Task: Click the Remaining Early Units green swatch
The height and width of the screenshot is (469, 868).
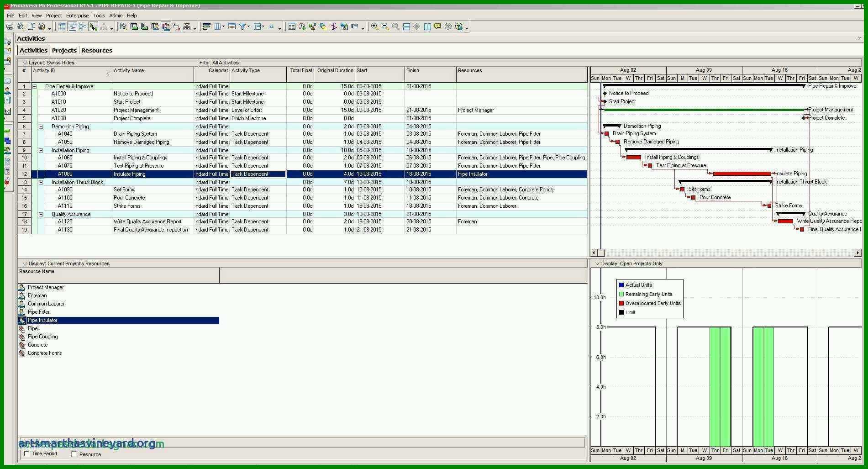Action: pyautogui.click(x=621, y=294)
